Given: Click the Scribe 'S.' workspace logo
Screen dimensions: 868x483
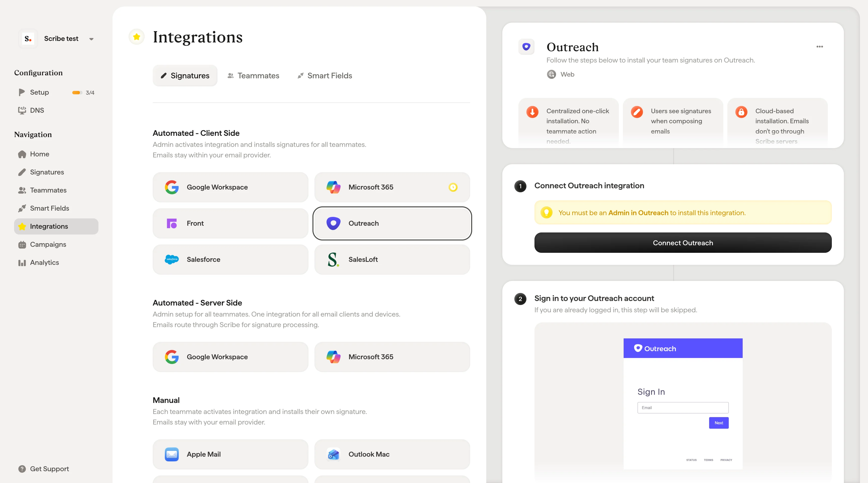Looking at the screenshot, I should tap(28, 39).
